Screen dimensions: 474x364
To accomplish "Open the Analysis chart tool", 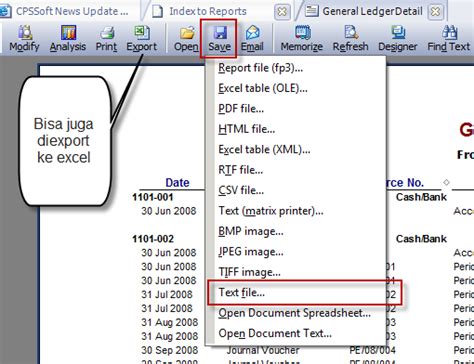I will 68,39.
